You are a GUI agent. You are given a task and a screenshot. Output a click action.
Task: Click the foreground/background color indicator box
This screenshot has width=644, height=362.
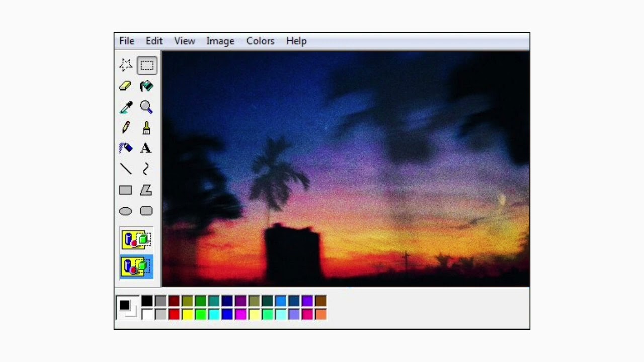click(x=127, y=308)
